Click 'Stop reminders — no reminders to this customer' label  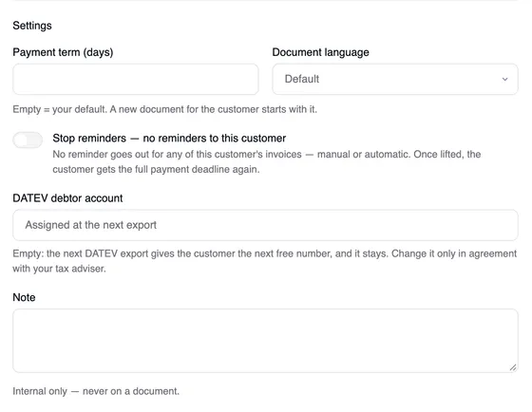169,138
